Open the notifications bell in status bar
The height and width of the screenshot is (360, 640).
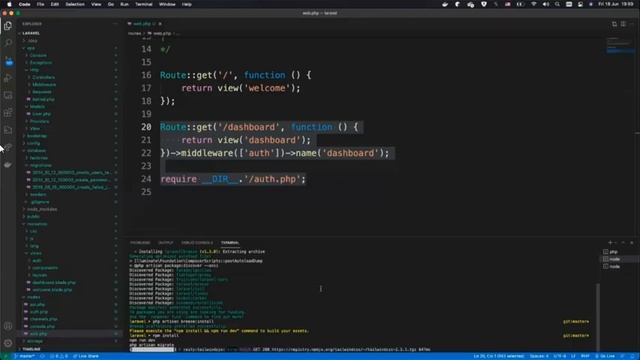(632, 356)
